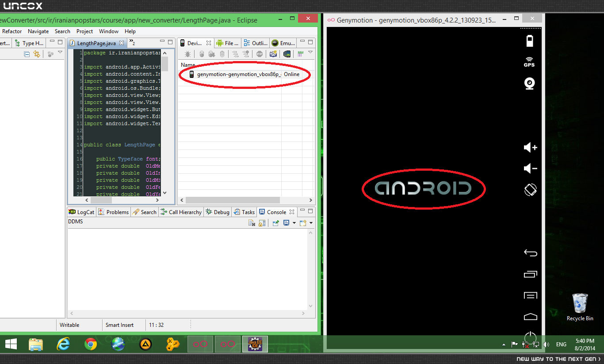This screenshot has height=364, width=604.
Task: Click the Systrace icon in Devices toolbar
Action: coord(301,54)
